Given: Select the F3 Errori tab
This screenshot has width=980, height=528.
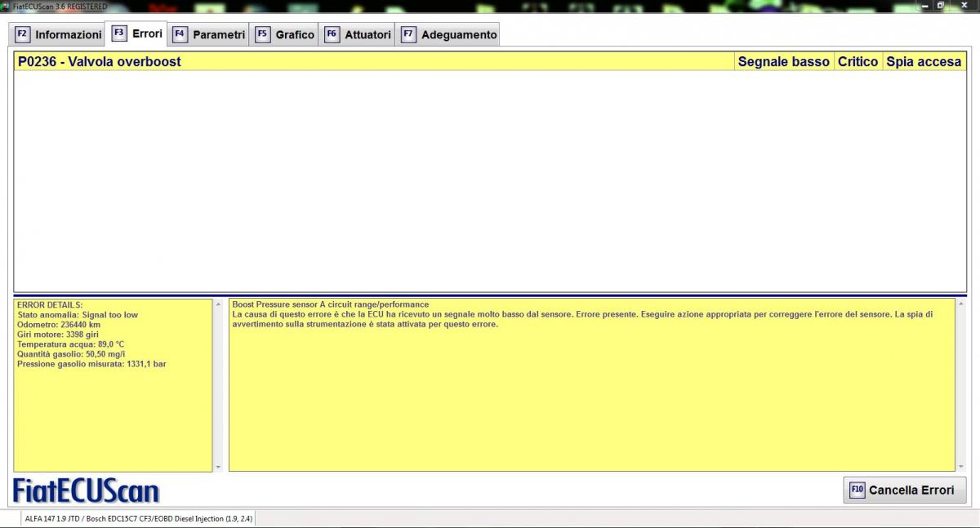Looking at the screenshot, I should click(x=137, y=33).
